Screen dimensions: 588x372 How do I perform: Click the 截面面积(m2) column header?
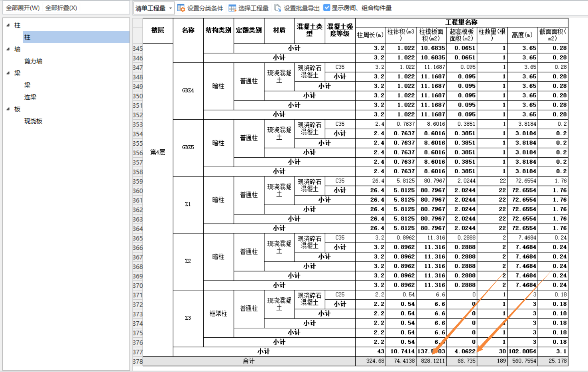tap(553, 35)
